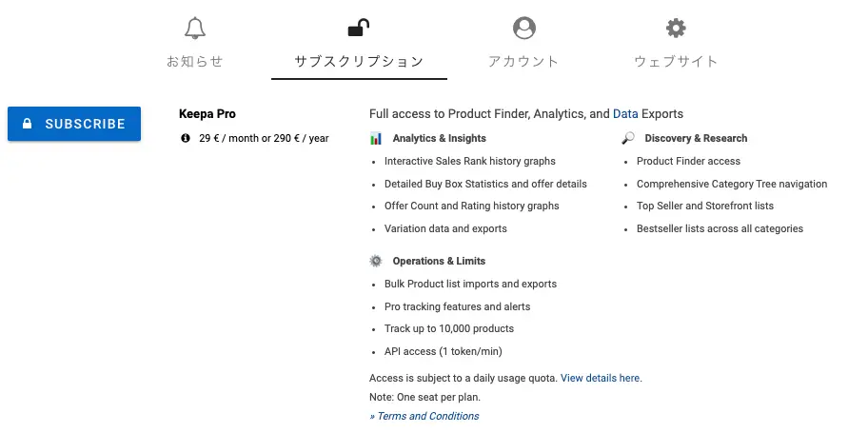The image size is (868, 433).
Task: Select the サブスクリプション tab
Action: click(x=359, y=61)
